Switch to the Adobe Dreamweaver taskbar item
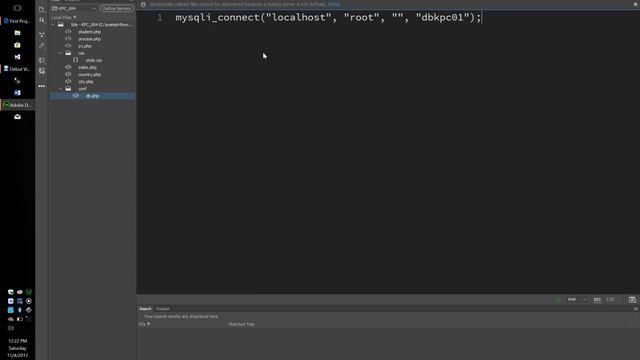The height and width of the screenshot is (360, 640). coord(17,105)
